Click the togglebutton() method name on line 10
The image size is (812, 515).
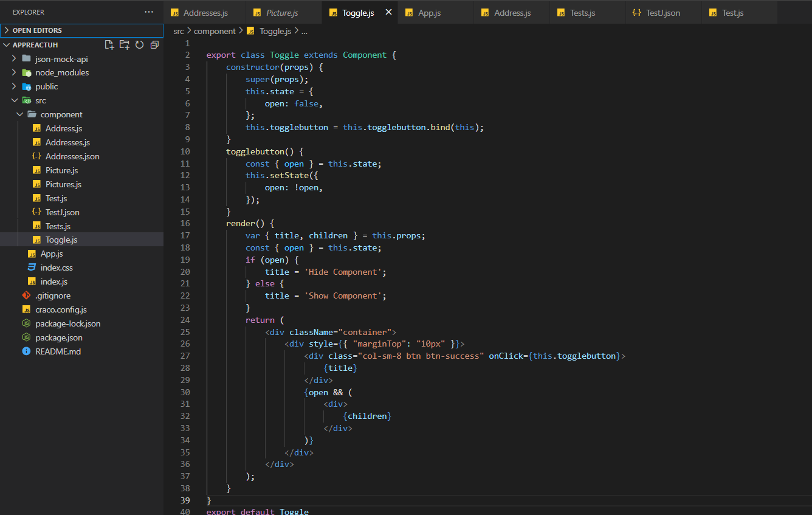pos(255,151)
